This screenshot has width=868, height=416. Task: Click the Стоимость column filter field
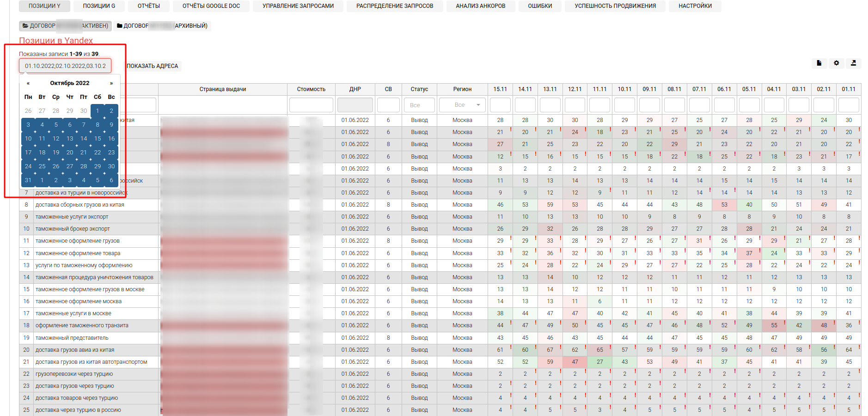(311, 105)
